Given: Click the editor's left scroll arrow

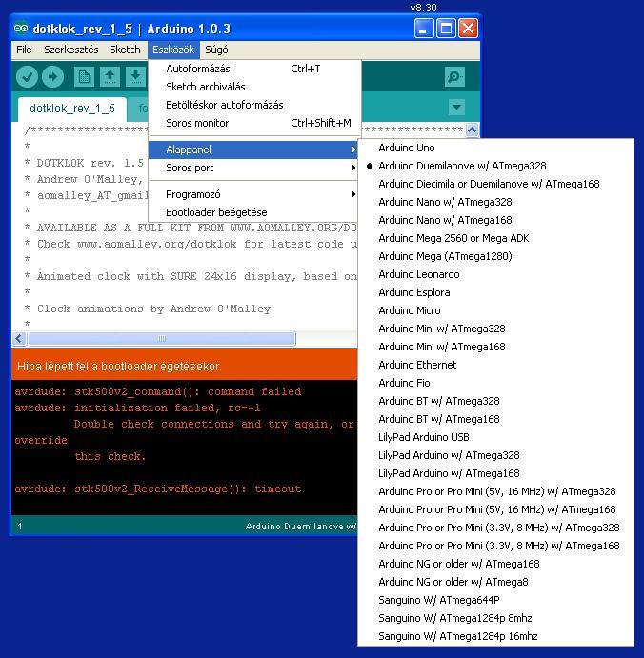Looking at the screenshot, I should pyautogui.click(x=19, y=338).
